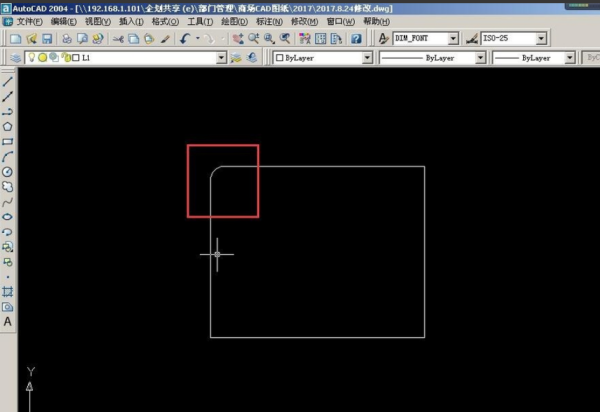
Task: Open the 工具(T) menu
Action: pyautogui.click(x=200, y=22)
